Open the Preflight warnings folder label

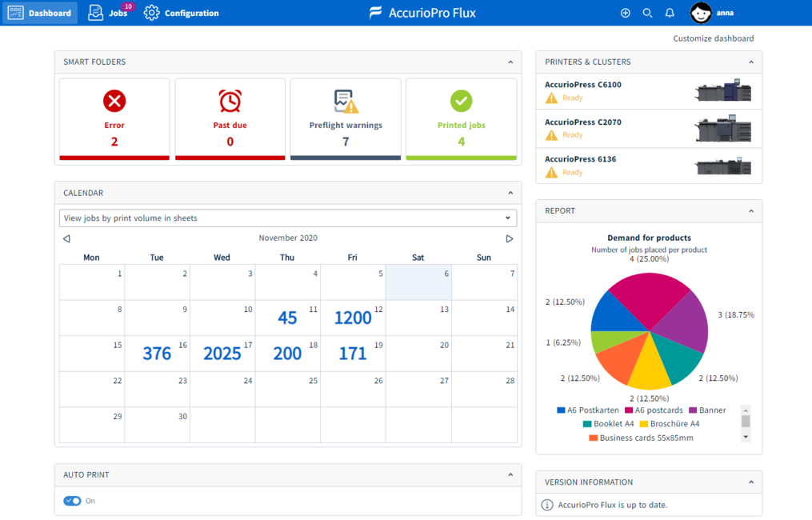click(346, 126)
